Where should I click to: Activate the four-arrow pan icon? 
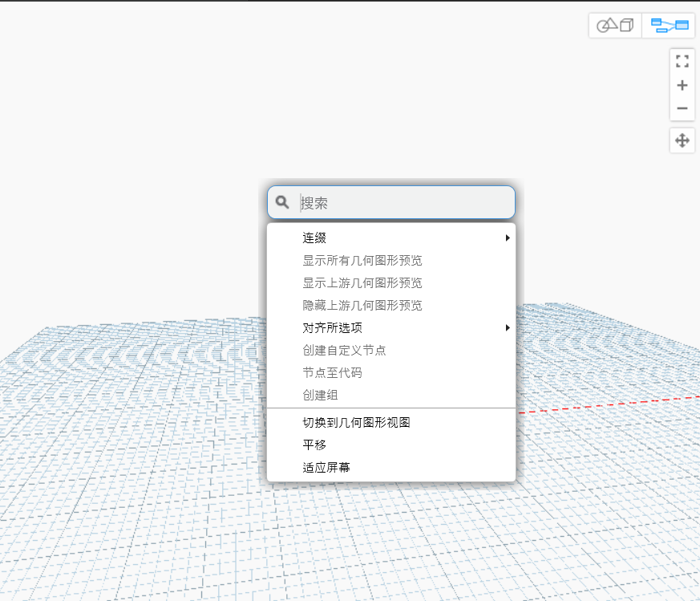click(x=682, y=140)
